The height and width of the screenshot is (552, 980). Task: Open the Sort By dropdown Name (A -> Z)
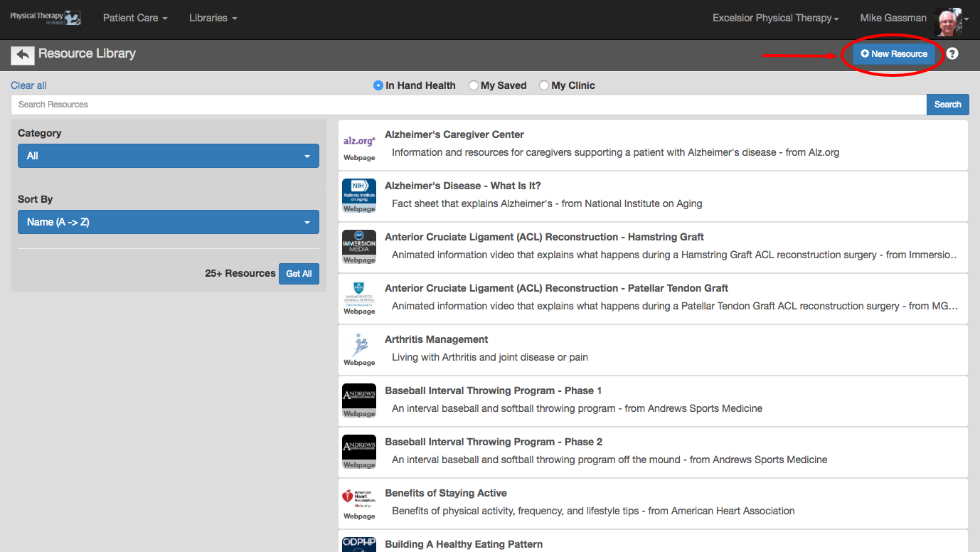point(169,222)
